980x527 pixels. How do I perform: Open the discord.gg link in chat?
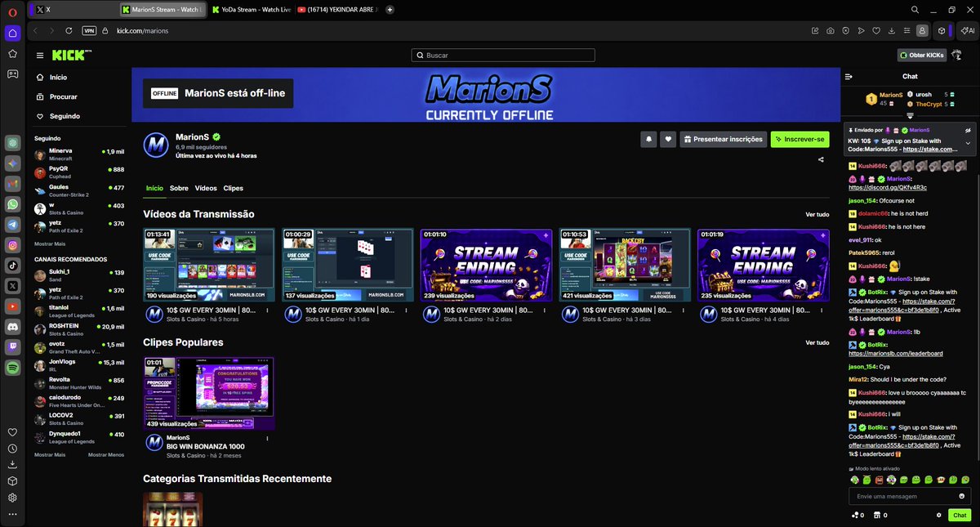pos(888,188)
